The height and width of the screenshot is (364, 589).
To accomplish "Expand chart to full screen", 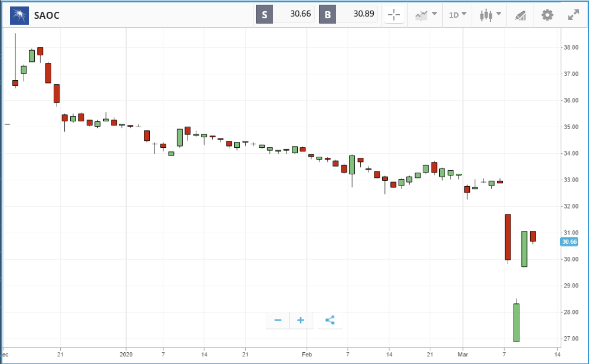I will point(574,15).
